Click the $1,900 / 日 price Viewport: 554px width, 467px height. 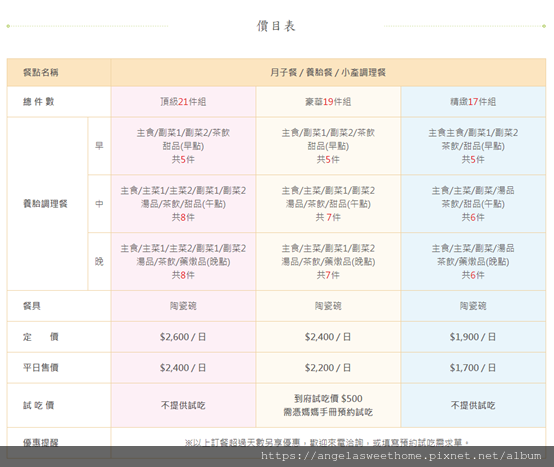pos(473,337)
